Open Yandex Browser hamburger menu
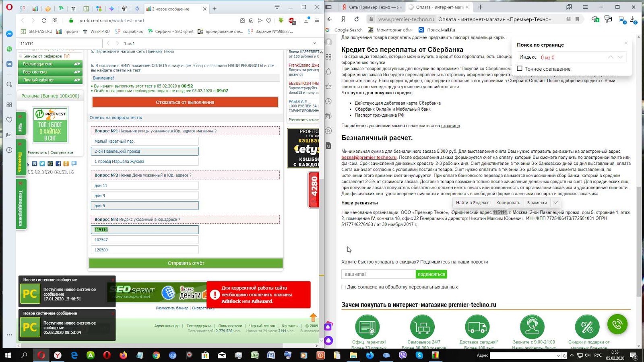The image size is (644, 362). click(585, 7)
